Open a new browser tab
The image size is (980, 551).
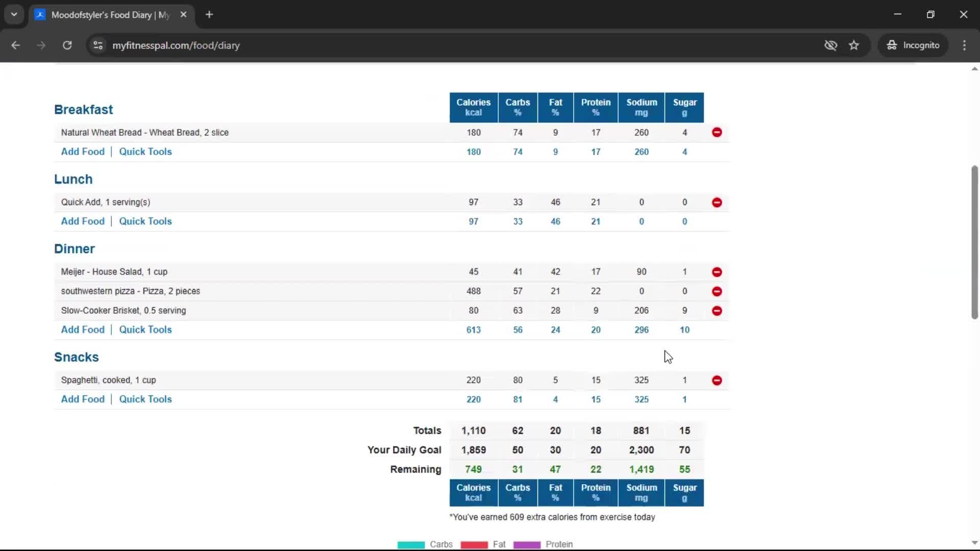209,15
